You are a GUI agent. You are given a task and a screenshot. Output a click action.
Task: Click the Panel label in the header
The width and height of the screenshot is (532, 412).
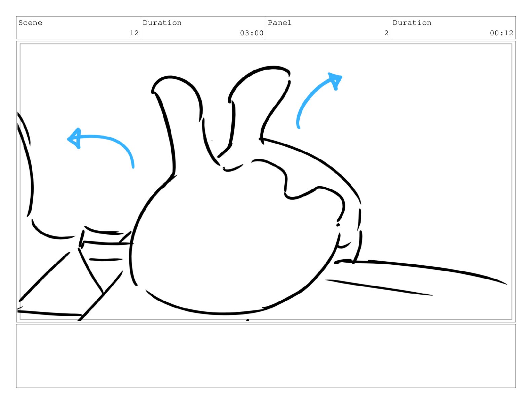279,23
